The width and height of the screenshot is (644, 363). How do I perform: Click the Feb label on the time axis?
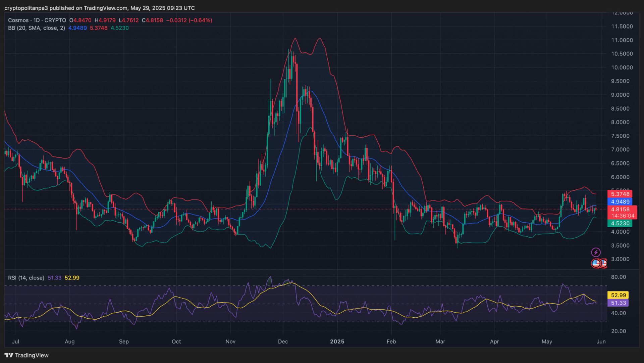391,342
